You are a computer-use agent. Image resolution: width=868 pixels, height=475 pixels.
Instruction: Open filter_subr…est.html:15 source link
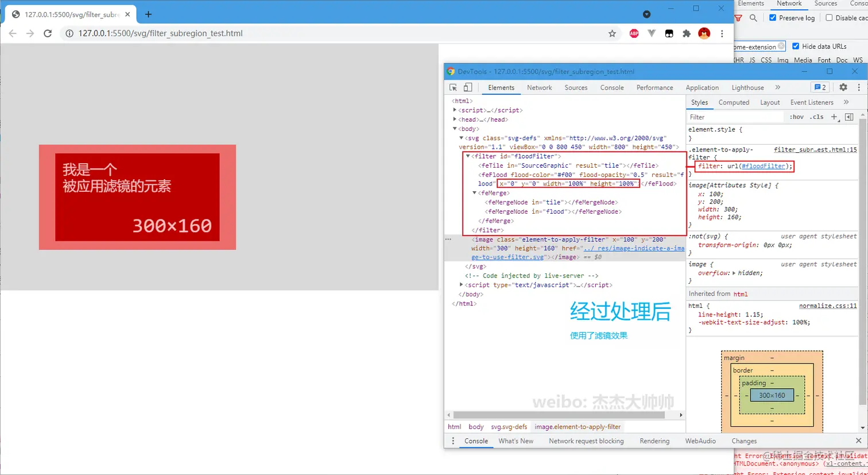pos(815,149)
